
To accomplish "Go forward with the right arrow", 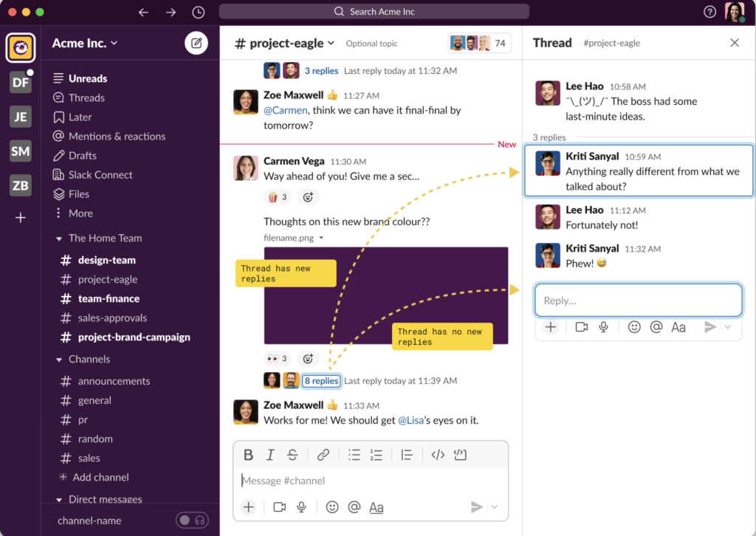I will point(171,12).
